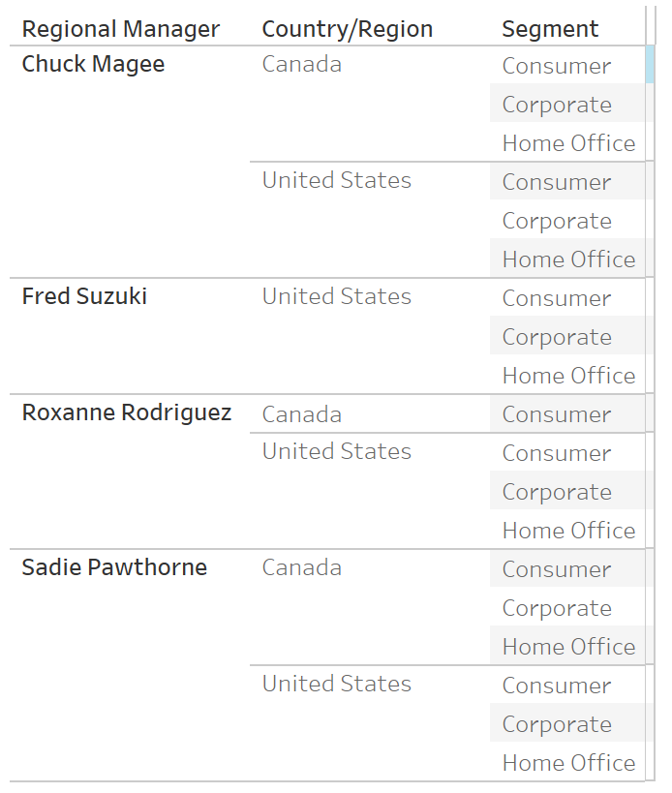Image resolution: width=672 pixels, height=793 pixels.
Task: Click the highlighted blue cell beside the first Consumer row
Action: pos(650,64)
